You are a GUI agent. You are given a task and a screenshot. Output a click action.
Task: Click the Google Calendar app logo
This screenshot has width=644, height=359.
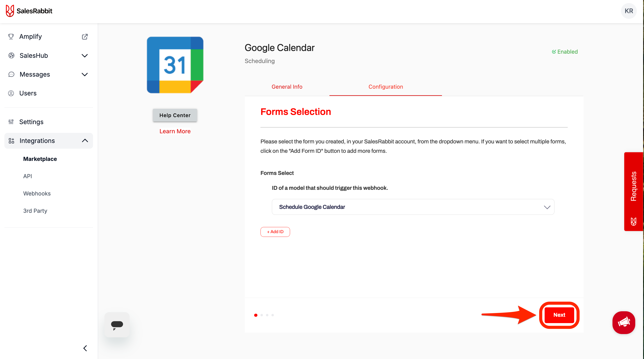point(175,65)
